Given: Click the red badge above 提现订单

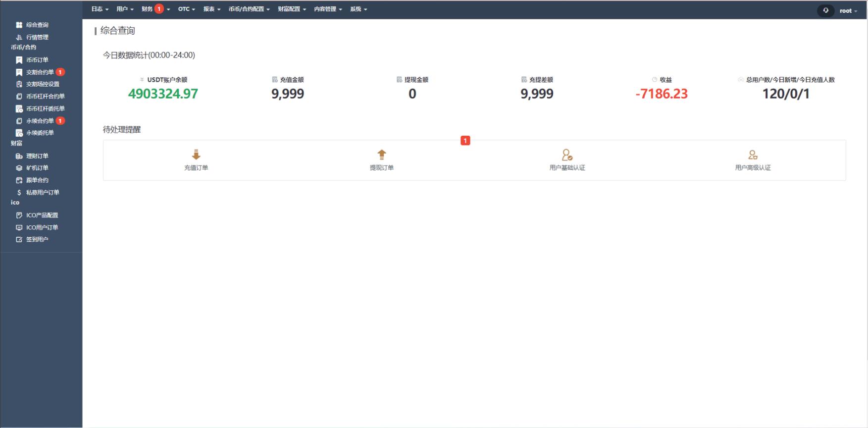Looking at the screenshot, I should [465, 141].
